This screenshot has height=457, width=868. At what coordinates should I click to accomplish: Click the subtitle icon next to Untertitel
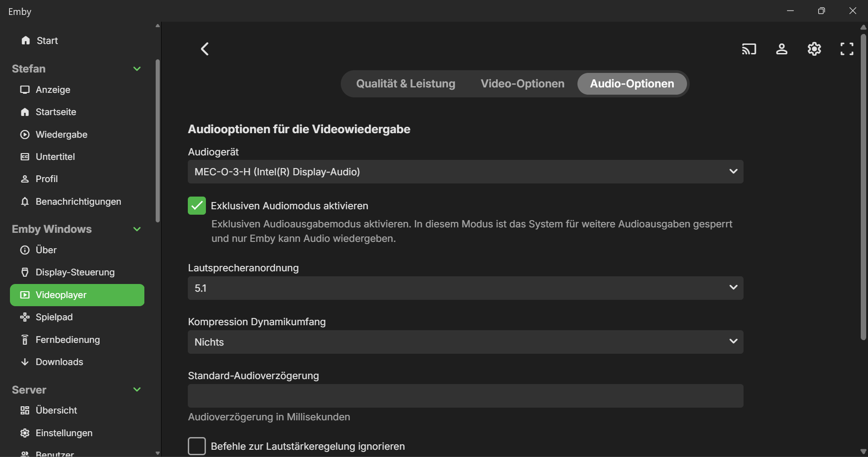25,157
